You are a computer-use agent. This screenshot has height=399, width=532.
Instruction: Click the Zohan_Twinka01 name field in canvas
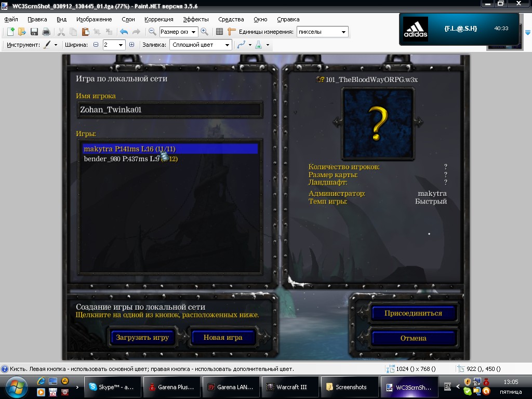(x=170, y=110)
